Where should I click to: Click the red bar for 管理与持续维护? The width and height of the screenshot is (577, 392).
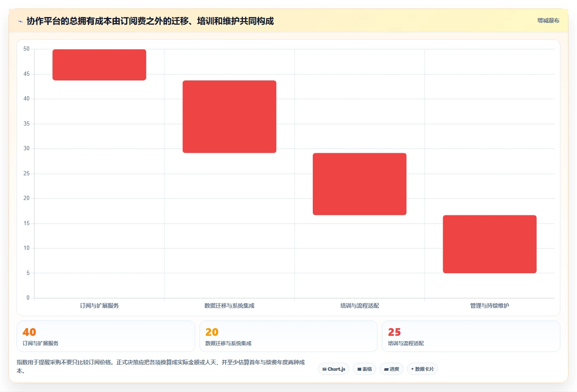490,244
